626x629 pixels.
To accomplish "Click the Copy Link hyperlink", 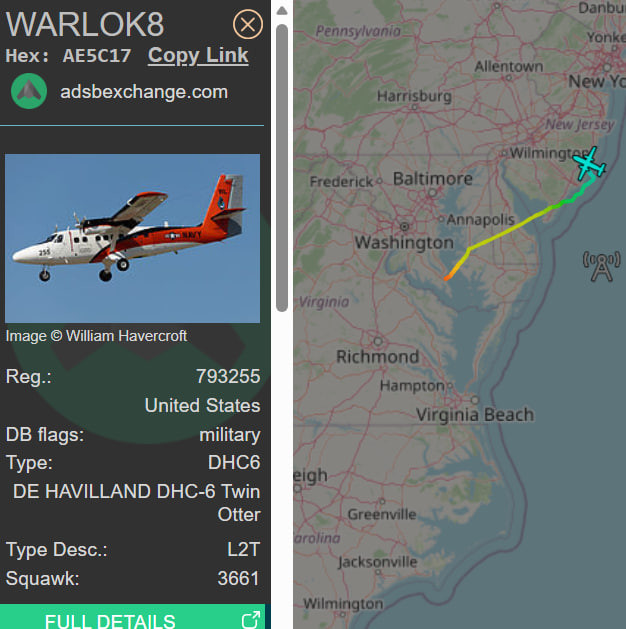I will tap(198, 55).
